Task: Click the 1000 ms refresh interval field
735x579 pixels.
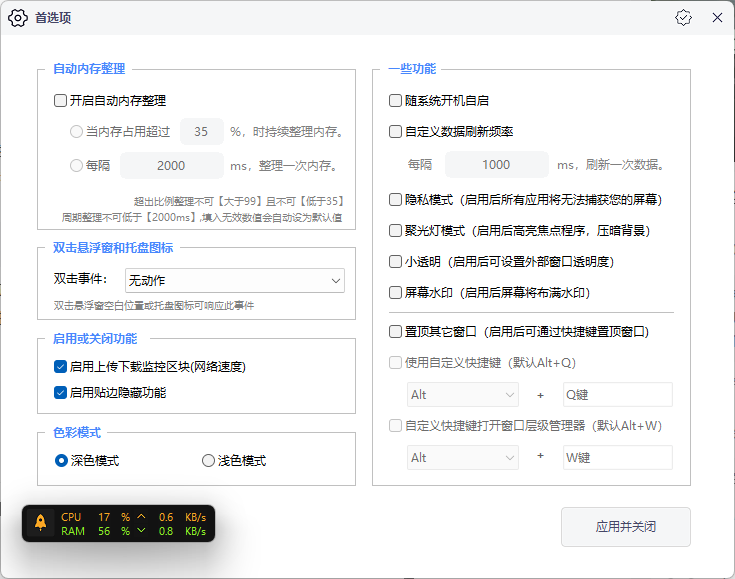Action: click(x=496, y=165)
